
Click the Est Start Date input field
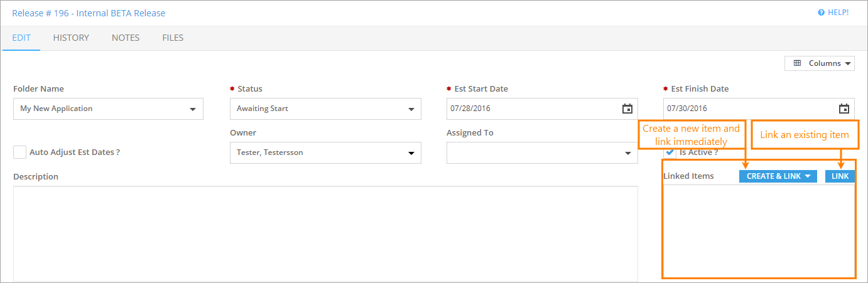(x=534, y=109)
